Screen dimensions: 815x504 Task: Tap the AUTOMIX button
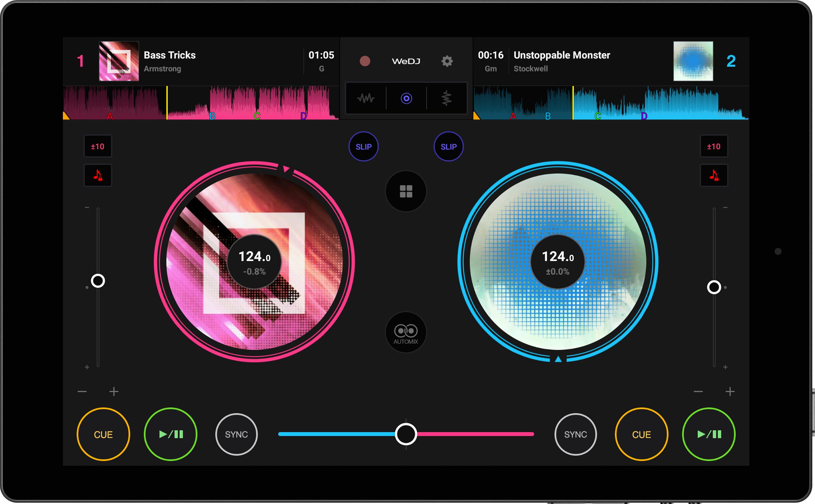(406, 332)
